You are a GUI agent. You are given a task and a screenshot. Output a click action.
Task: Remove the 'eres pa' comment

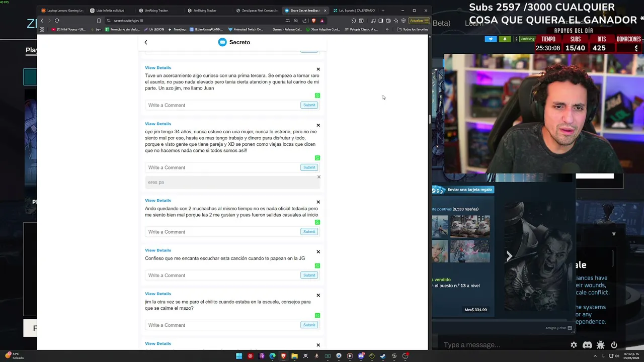click(x=318, y=177)
